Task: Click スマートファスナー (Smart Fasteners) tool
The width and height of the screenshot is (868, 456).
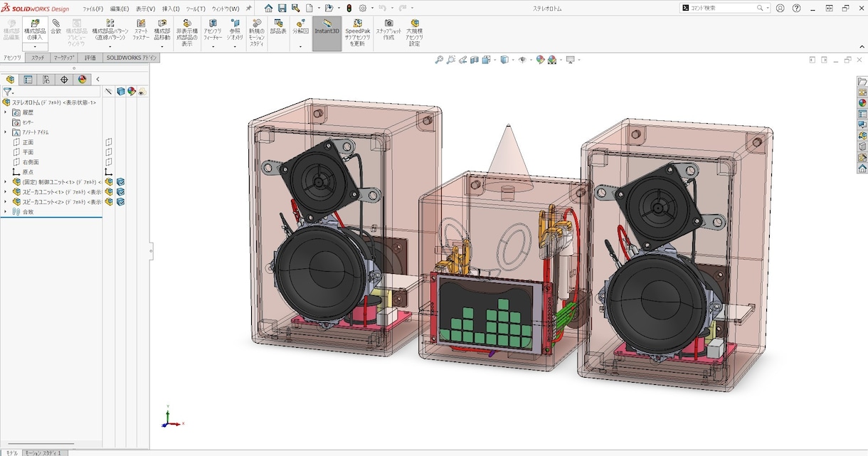Action: click(x=141, y=30)
